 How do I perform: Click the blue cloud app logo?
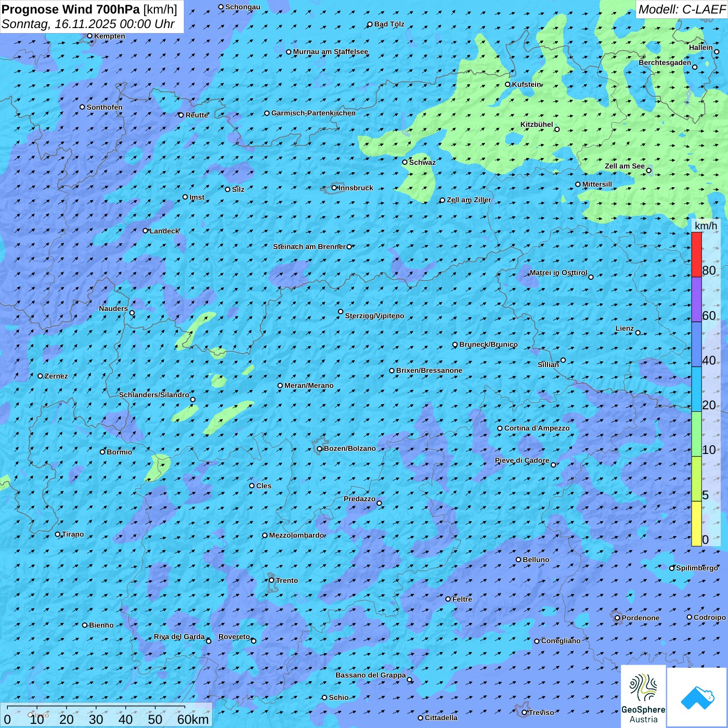click(697, 697)
